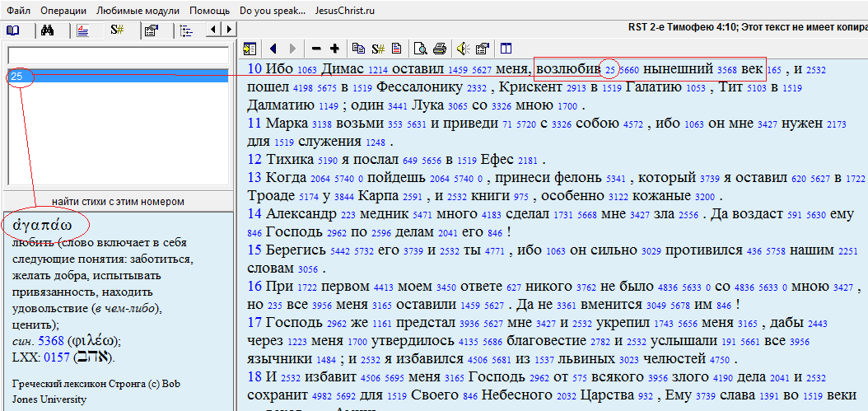The image size is (868, 411).
Task: Click verse number 13 link
Action: [254, 177]
